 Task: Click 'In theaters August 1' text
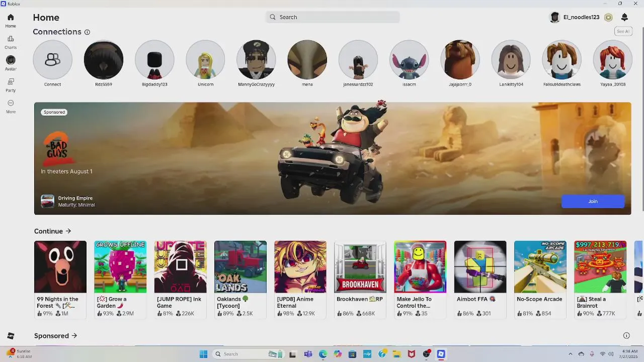[66, 171]
